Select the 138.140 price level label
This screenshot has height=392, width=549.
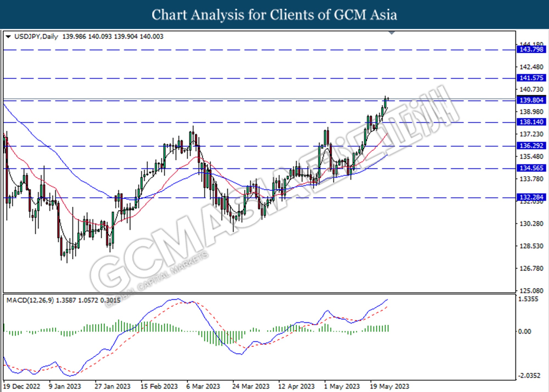(531, 122)
